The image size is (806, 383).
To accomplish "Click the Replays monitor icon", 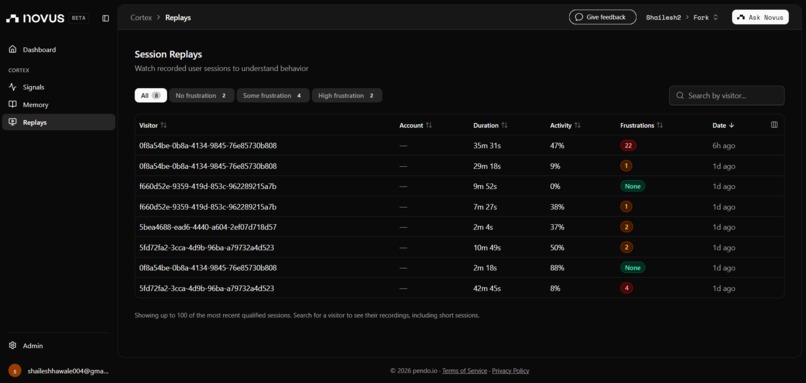I will (13, 122).
